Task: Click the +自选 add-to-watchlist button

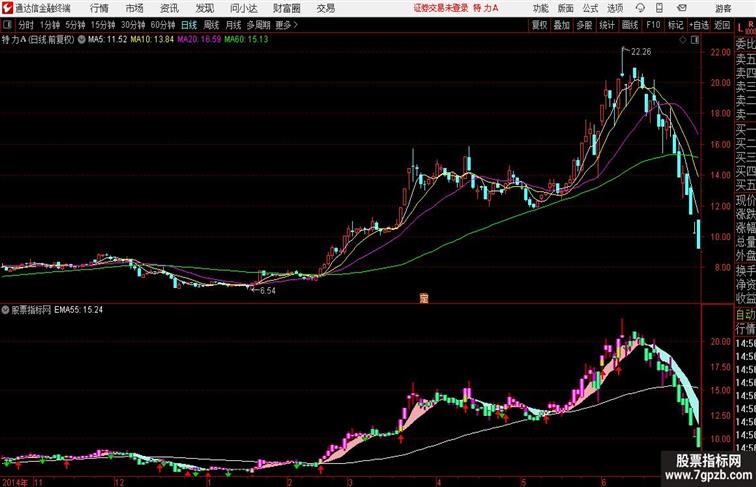Action: (x=699, y=25)
